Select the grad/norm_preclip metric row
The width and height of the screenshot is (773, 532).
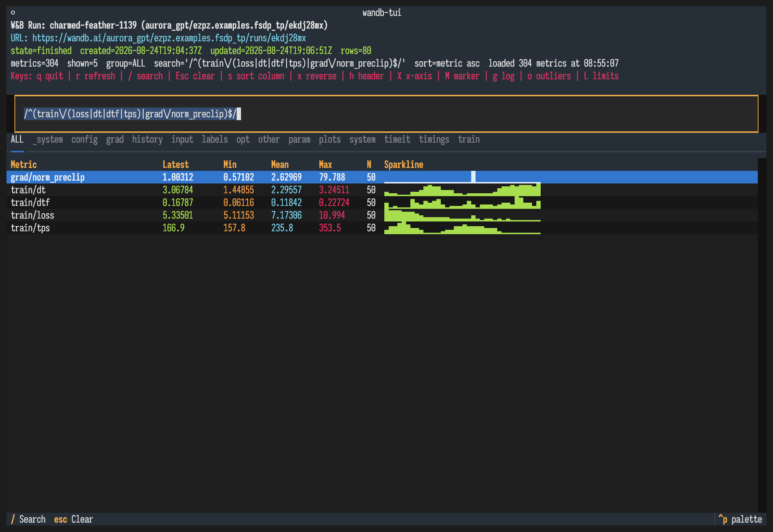point(382,177)
